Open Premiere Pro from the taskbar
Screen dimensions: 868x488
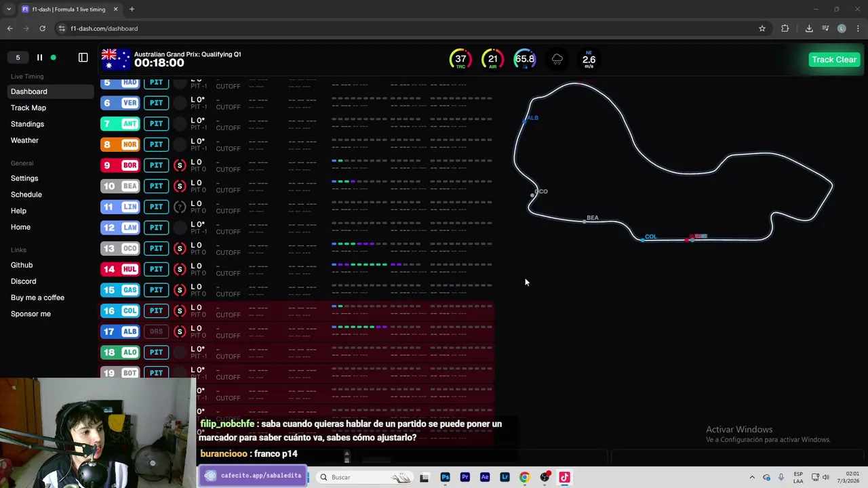465,477
